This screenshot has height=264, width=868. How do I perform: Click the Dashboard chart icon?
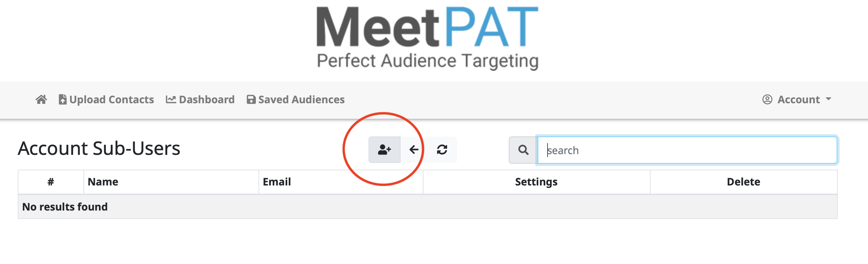click(x=171, y=100)
